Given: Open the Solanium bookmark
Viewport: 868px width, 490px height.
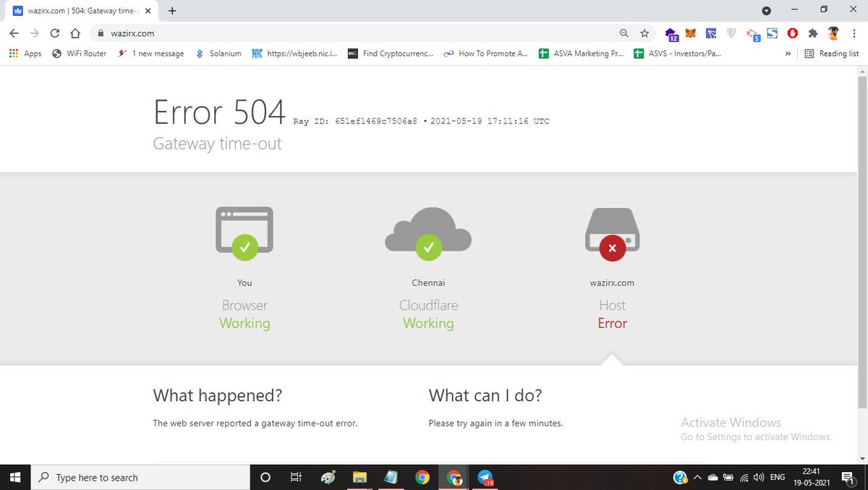Looking at the screenshot, I should point(218,53).
